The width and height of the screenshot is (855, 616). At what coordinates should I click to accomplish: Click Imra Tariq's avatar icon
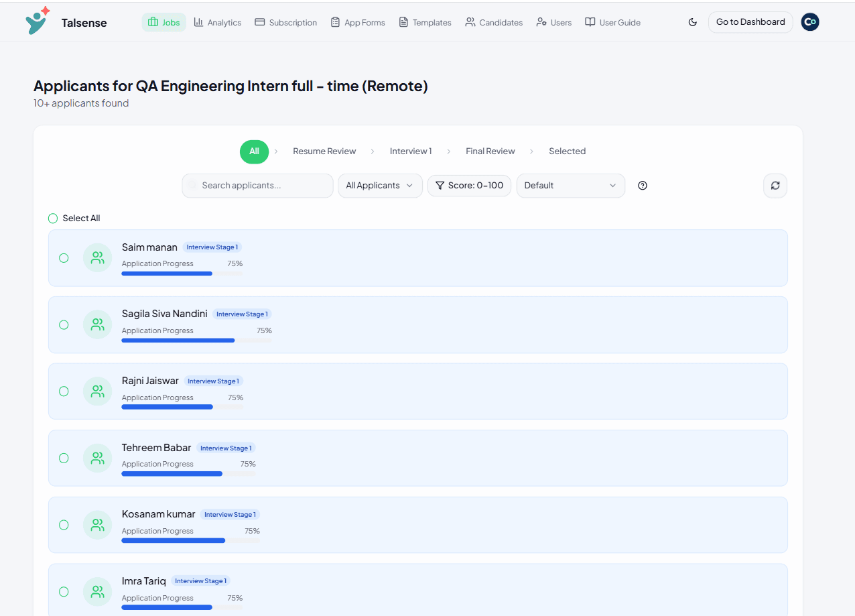[98, 592]
